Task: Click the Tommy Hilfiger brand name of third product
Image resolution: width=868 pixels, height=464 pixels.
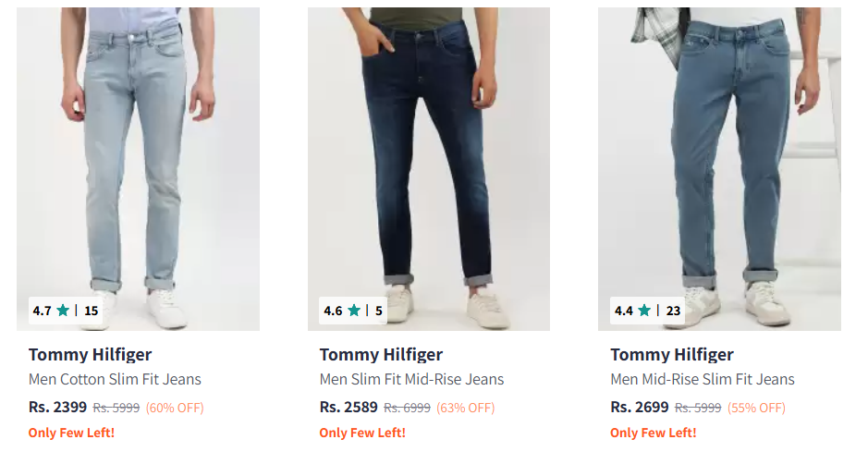Action: [x=672, y=355]
